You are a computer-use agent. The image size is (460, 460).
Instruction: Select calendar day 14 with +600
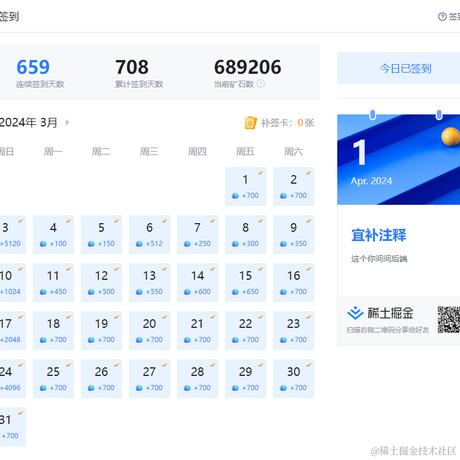point(197,282)
